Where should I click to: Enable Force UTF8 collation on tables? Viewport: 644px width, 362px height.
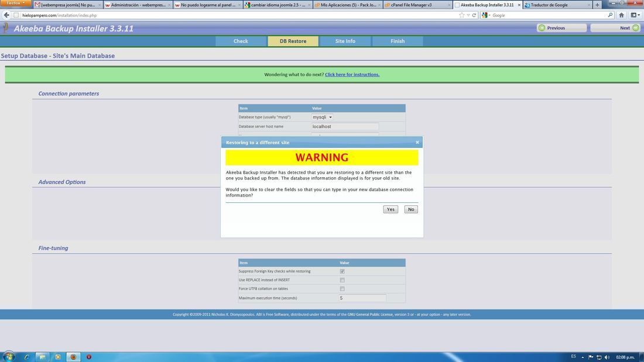[x=342, y=288]
